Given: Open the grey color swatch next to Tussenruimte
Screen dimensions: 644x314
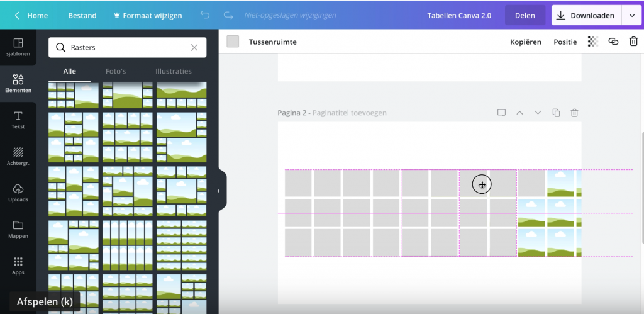Looking at the screenshot, I should coord(233,42).
